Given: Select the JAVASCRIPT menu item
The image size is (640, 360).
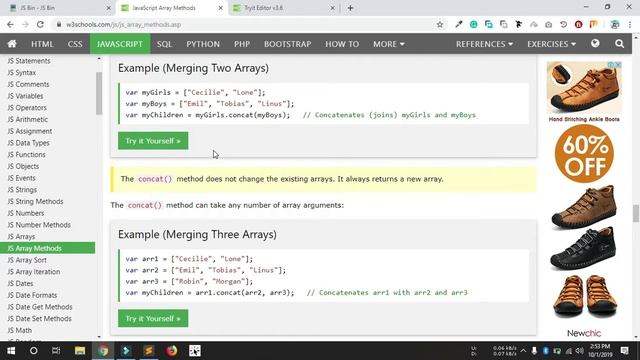Looking at the screenshot, I should click(x=120, y=44).
